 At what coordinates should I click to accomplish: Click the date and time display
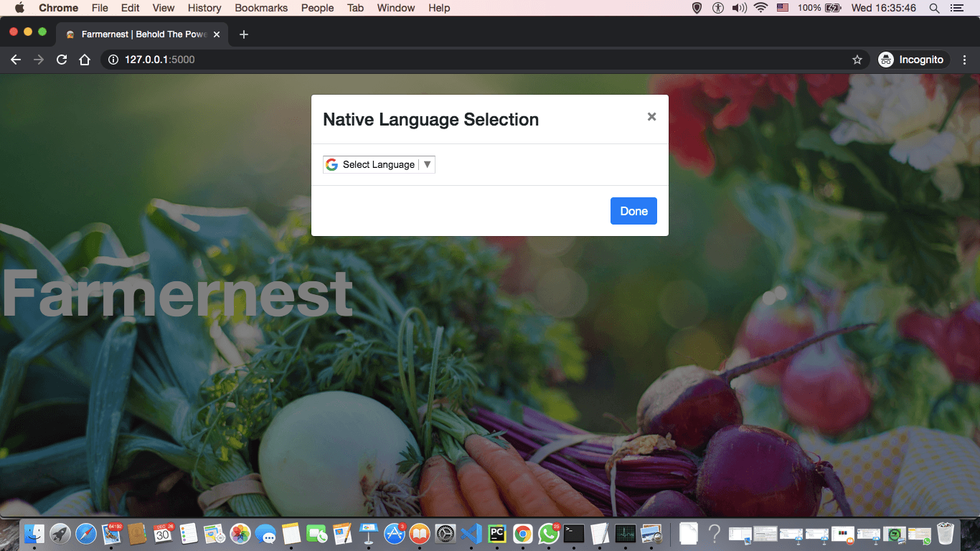883,8
